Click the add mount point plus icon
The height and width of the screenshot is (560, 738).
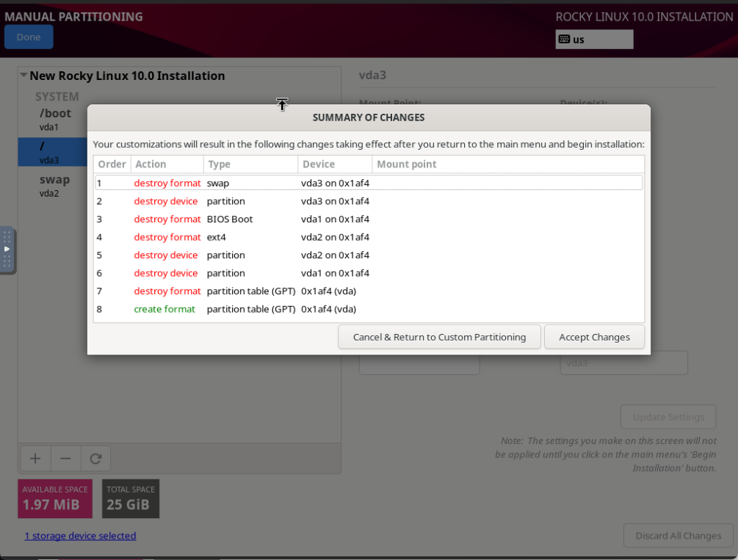[x=35, y=459]
